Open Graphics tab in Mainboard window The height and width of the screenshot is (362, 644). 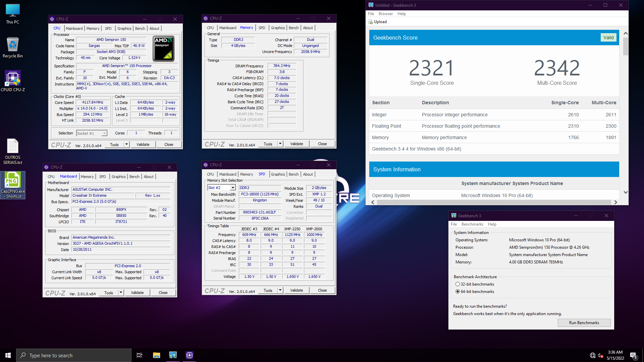[118, 177]
